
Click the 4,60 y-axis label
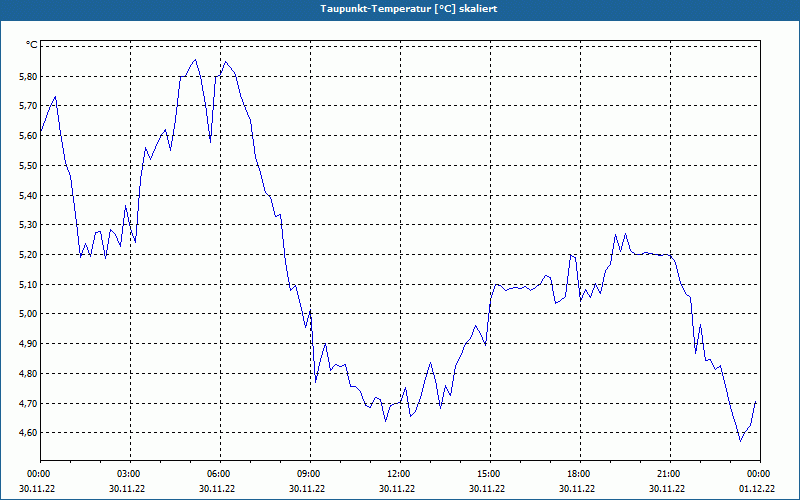click(28, 433)
